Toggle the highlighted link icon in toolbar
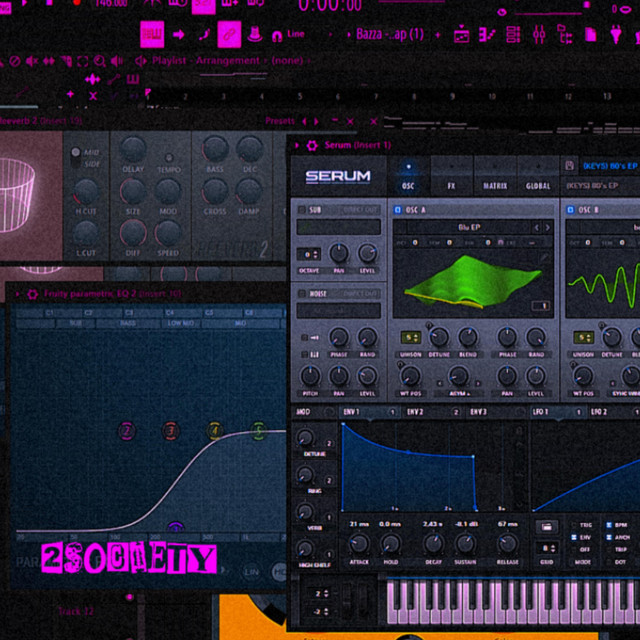640x640 pixels. point(229,35)
